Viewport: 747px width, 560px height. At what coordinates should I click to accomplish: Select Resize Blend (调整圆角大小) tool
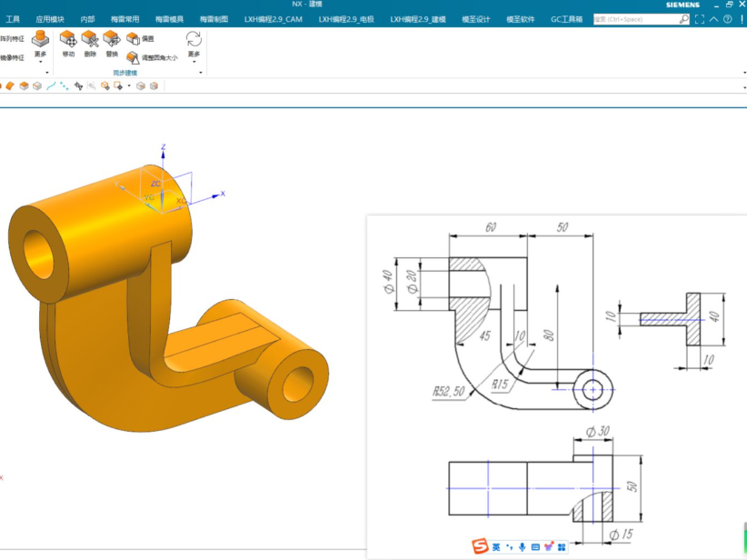(x=152, y=57)
